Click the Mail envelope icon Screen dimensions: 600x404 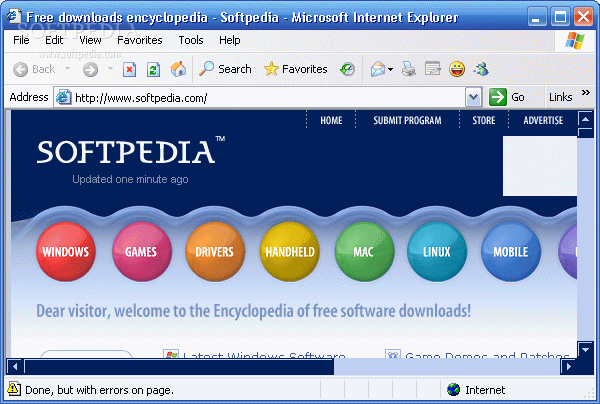378,69
